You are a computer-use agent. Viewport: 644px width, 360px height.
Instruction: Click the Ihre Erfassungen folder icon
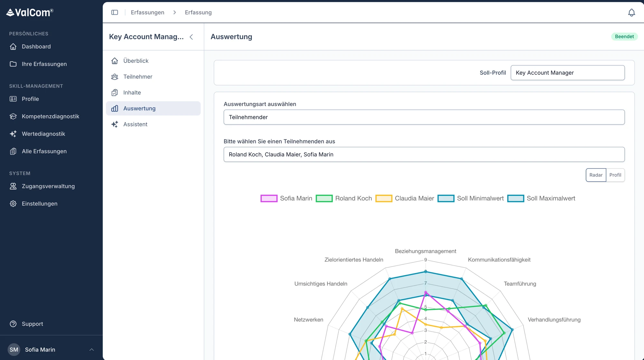13,64
